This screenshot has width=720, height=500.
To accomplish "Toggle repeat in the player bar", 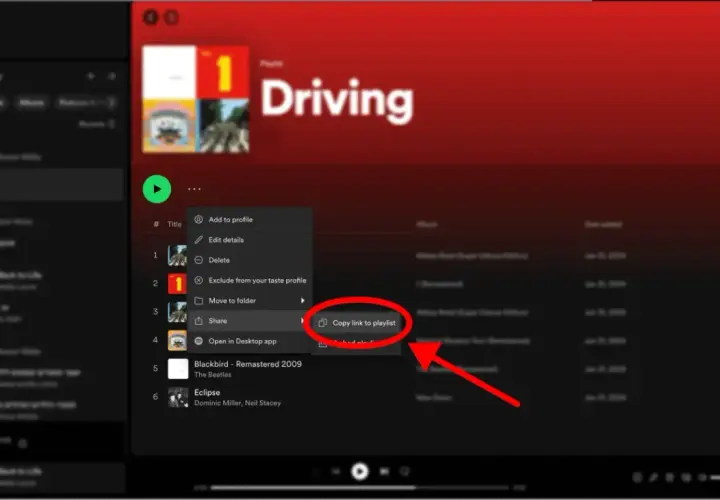I will click(405, 472).
